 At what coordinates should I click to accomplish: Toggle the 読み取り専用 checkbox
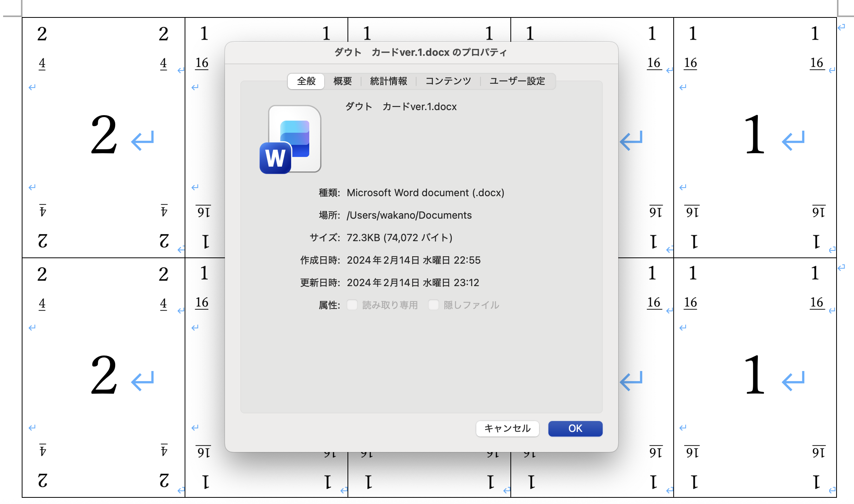[352, 305]
